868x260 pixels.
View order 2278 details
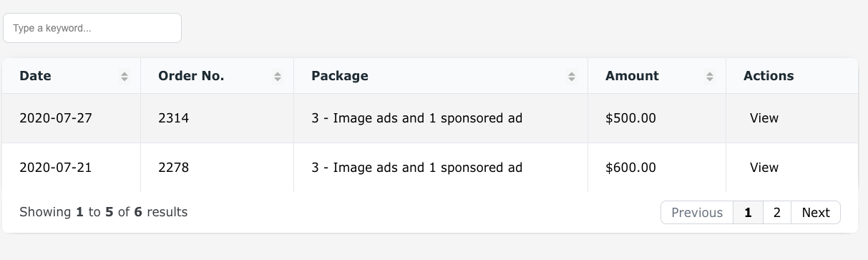pos(764,168)
